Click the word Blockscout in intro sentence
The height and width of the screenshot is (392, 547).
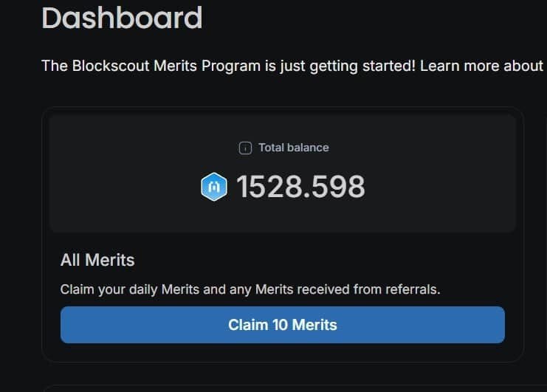(111, 66)
